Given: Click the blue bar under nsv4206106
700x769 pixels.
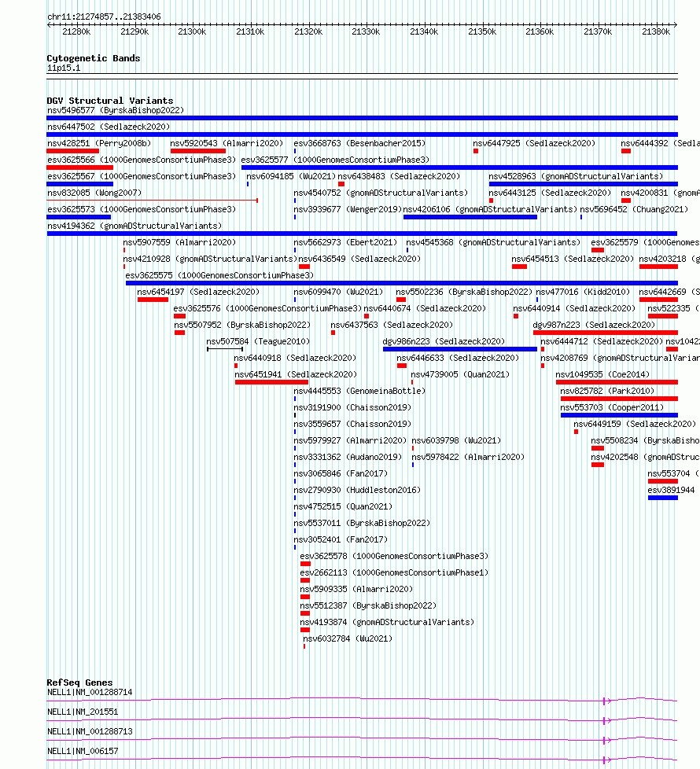Looking at the screenshot, I should (x=470, y=217).
